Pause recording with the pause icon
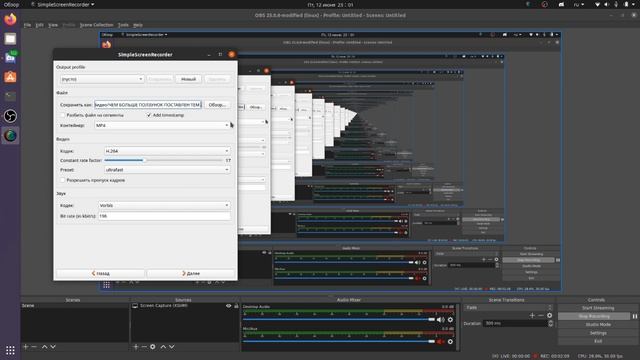 point(635,316)
